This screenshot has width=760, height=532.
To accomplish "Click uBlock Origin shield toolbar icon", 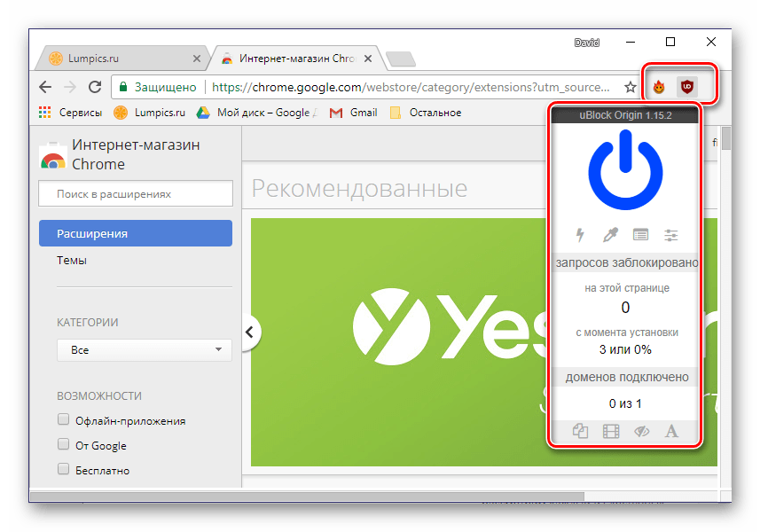I will tap(686, 87).
